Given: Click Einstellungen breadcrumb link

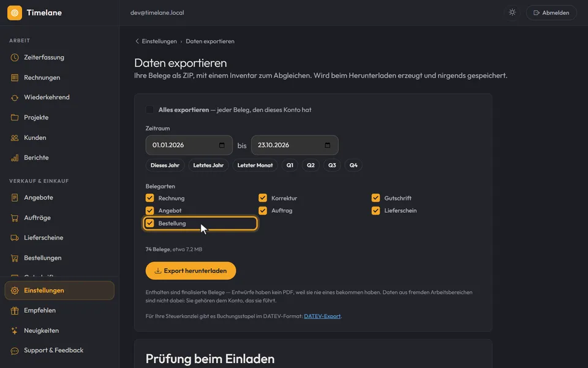Looking at the screenshot, I should (159, 41).
